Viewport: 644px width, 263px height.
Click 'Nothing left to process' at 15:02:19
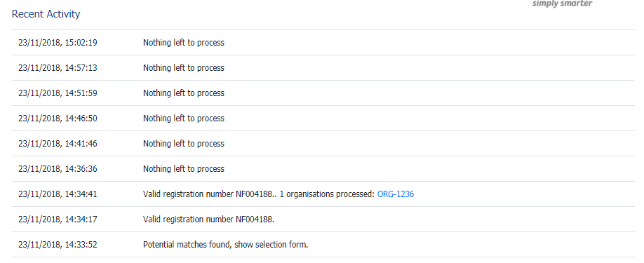point(184,43)
